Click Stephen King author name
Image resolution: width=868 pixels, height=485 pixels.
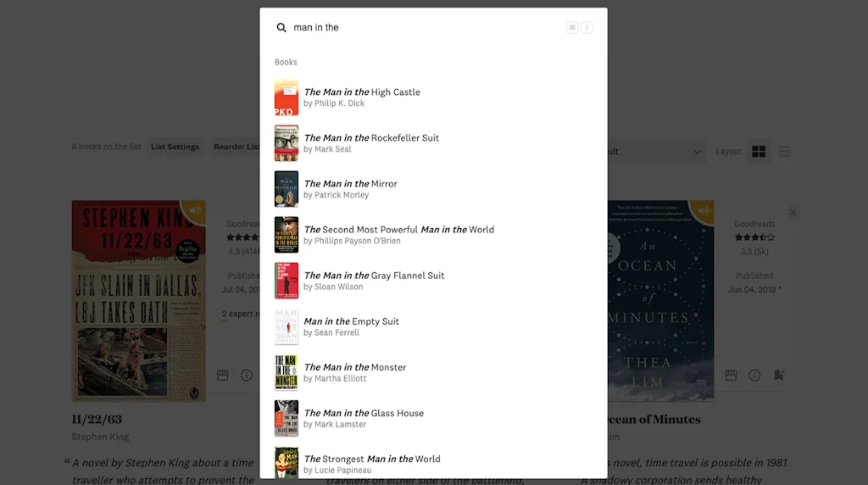pos(100,437)
